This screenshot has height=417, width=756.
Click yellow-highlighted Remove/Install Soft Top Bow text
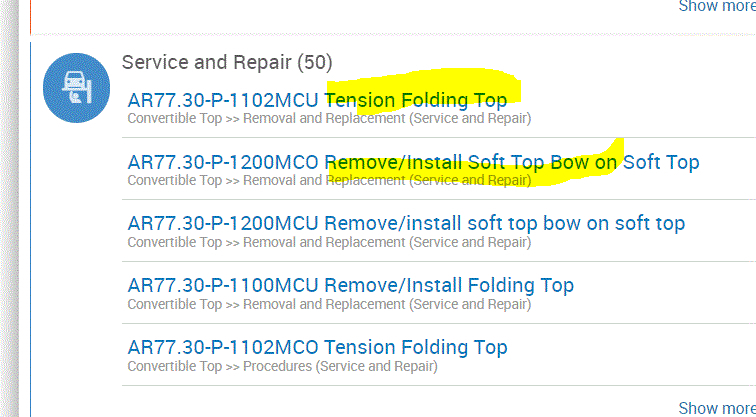tap(470, 162)
